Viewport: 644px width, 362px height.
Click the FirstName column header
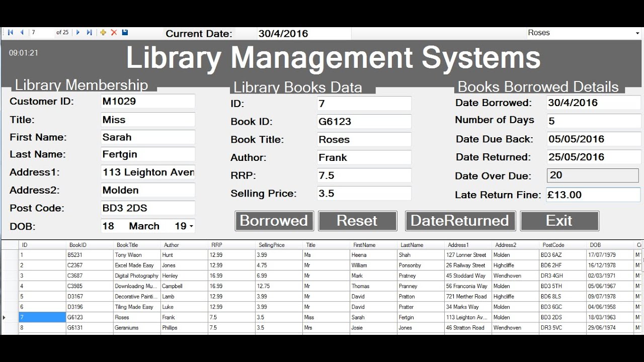(373, 245)
